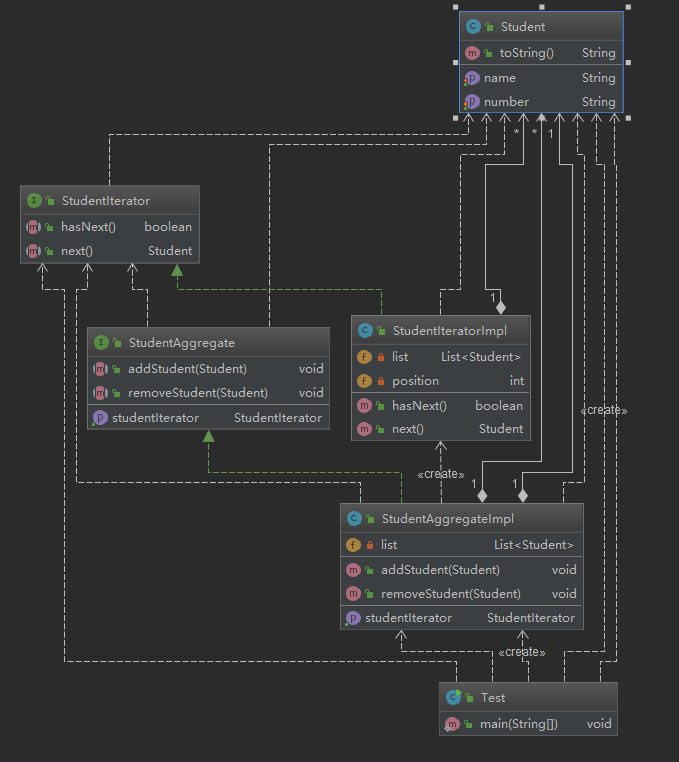
Task: Select the StudentAggregate interface title
Action: pyautogui.click(x=182, y=343)
